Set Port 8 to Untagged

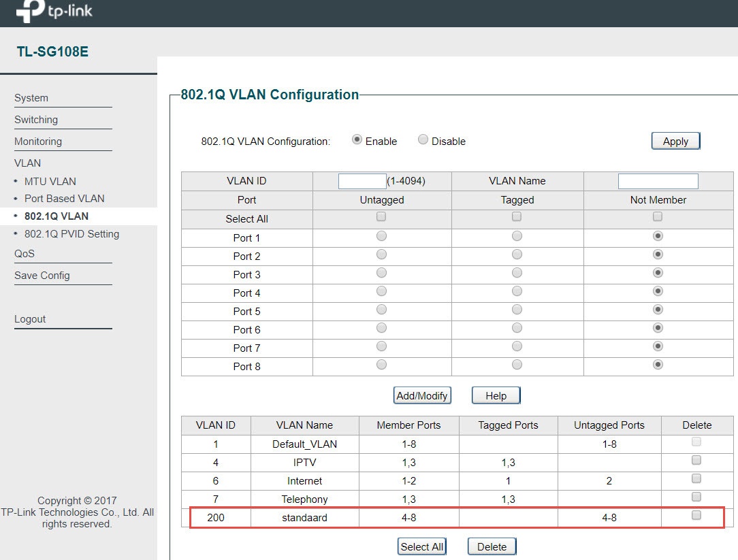[382, 365]
